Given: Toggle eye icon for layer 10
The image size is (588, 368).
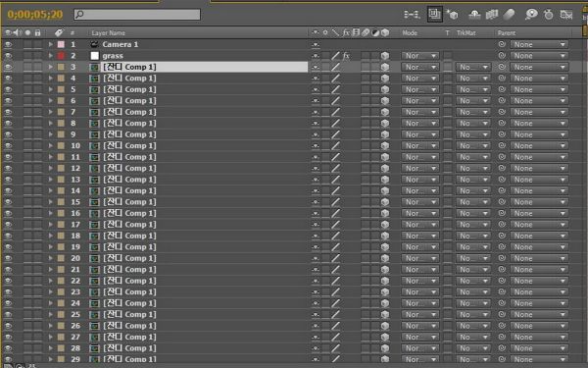Looking at the screenshot, I should (x=8, y=145).
